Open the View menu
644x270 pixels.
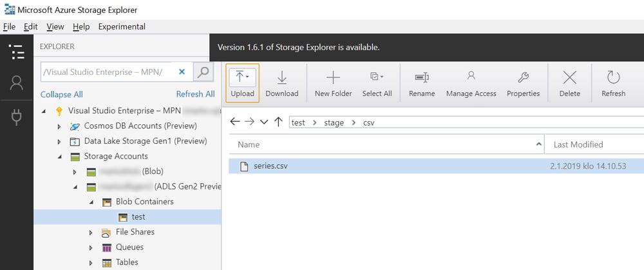click(55, 26)
